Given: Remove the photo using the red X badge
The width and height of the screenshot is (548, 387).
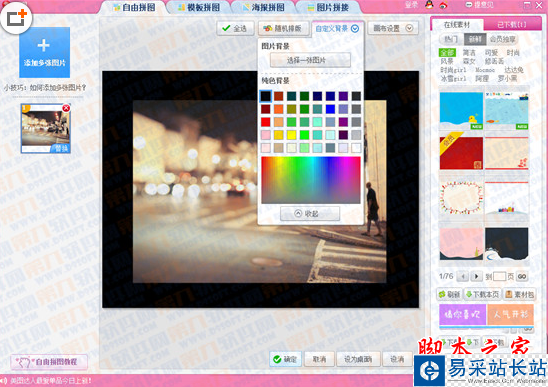Looking at the screenshot, I should (x=66, y=108).
